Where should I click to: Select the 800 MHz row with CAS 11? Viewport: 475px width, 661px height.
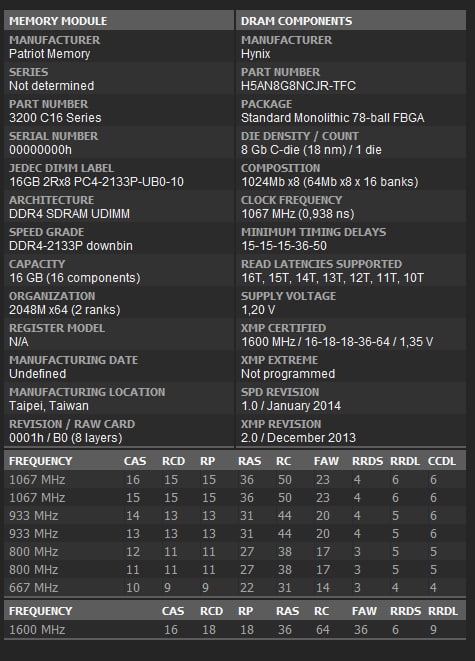[235, 570]
